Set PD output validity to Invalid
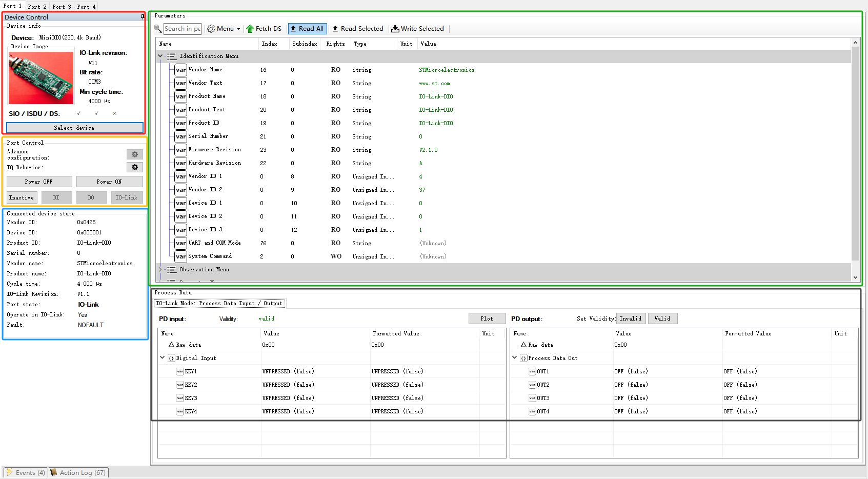Screen dimensions: 868x479 pos(631,318)
